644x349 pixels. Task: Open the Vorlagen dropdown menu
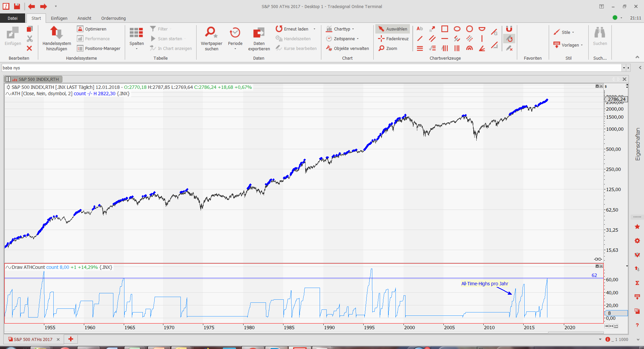[568, 45]
